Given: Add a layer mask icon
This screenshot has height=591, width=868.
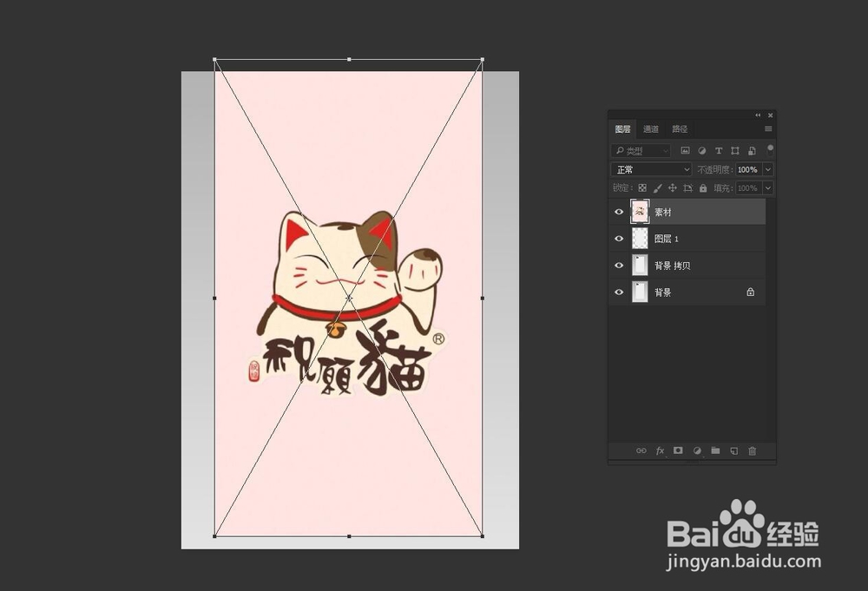Looking at the screenshot, I should [678, 450].
